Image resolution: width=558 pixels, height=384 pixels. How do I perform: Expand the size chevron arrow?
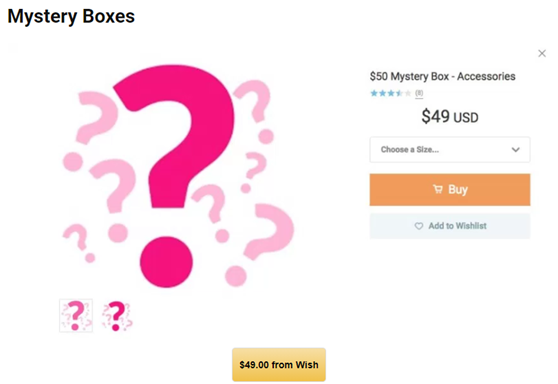[x=516, y=149]
